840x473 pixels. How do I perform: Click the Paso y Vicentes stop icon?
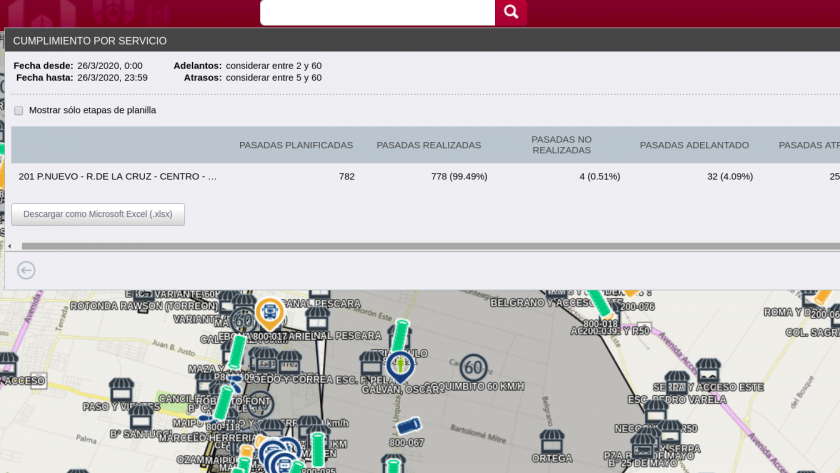click(x=122, y=390)
